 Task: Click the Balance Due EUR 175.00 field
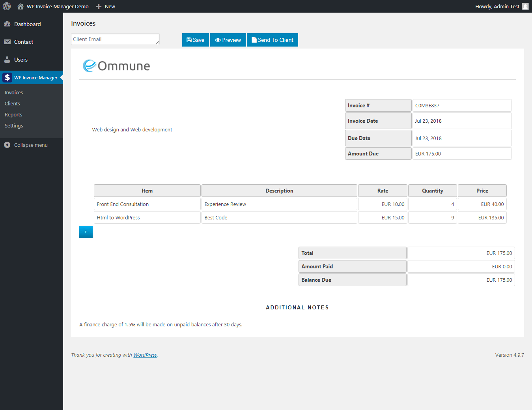pos(461,280)
